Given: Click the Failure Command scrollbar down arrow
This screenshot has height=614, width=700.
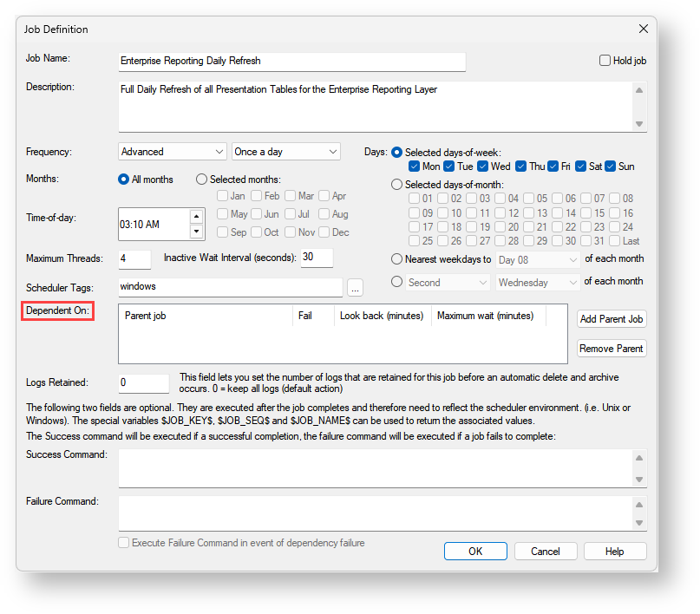Looking at the screenshot, I should (639, 523).
